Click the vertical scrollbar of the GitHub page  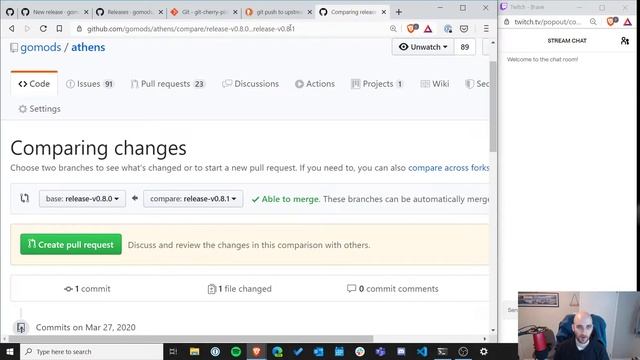coord(493,106)
